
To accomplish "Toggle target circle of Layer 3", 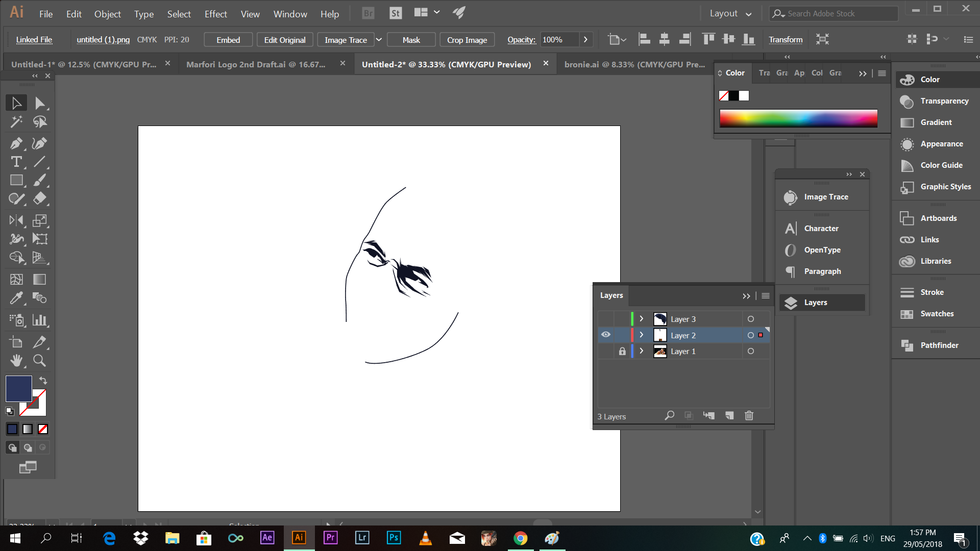I will coord(751,319).
